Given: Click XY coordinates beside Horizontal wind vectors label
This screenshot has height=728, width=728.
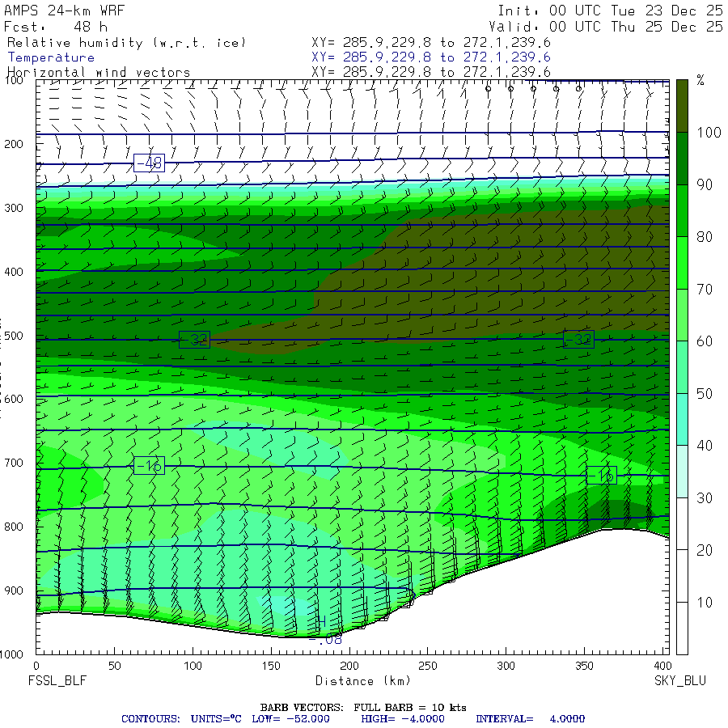Looking at the screenshot, I should click(x=431, y=72).
